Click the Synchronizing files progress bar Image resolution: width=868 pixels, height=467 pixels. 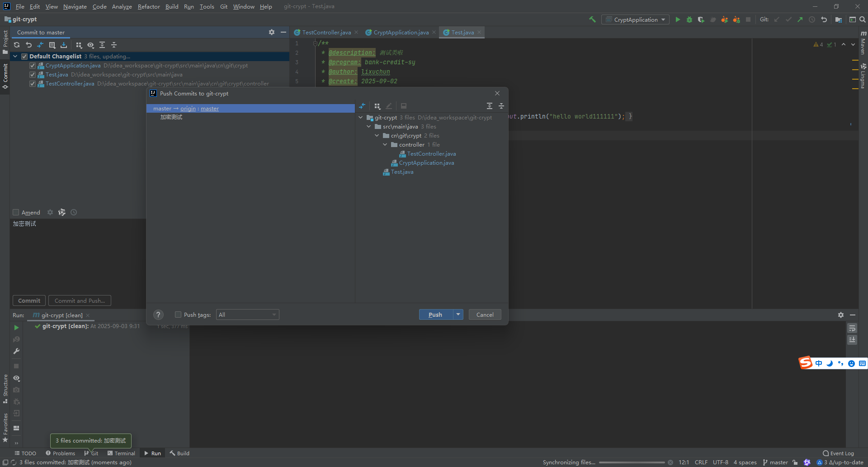(632, 462)
